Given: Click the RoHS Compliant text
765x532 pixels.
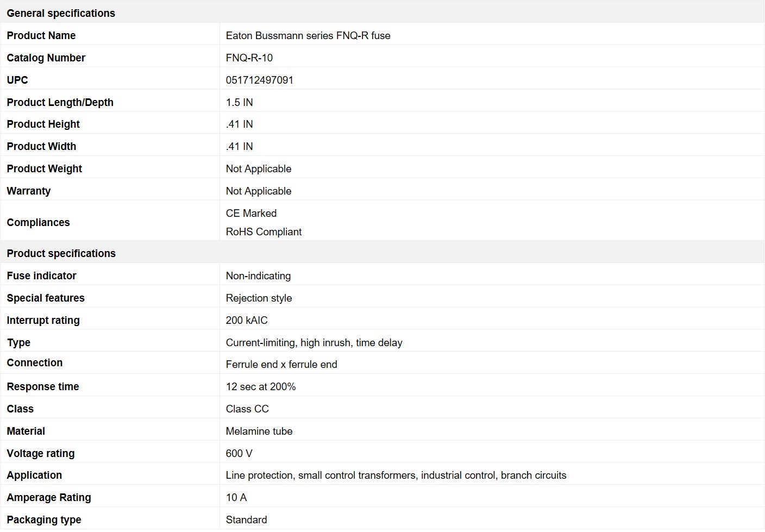Looking at the screenshot, I should (x=264, y=231).
